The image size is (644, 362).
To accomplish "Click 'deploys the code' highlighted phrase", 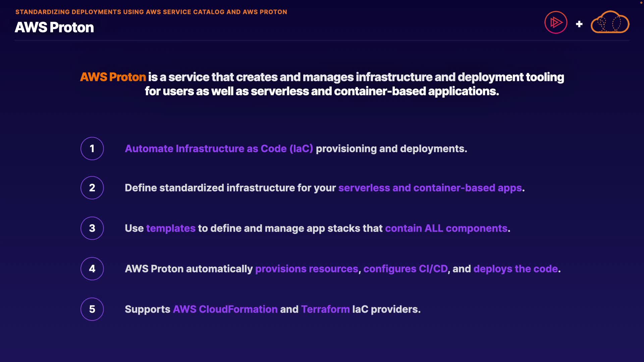I will 516,269.
